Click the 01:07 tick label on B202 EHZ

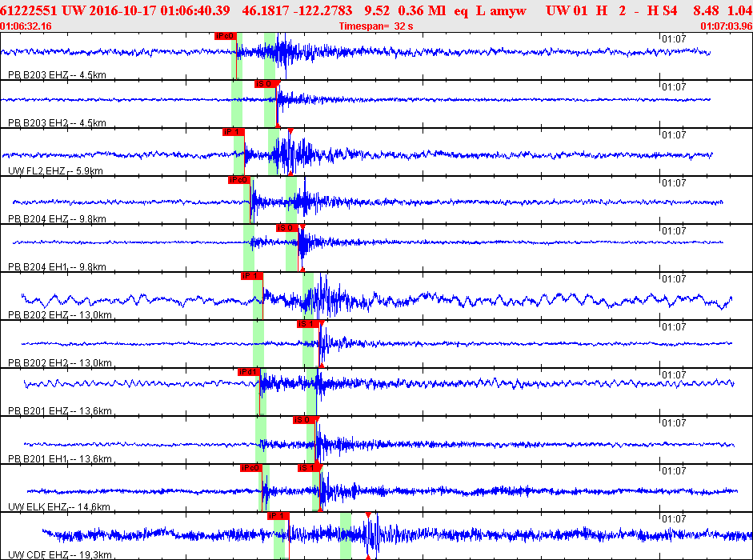[x=675, y=279]
